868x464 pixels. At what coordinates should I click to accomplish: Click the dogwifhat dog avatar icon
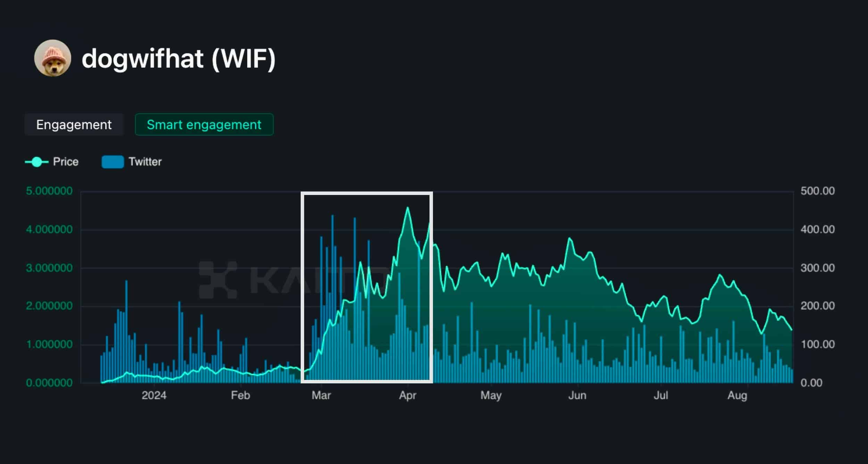tap(52, 58)
